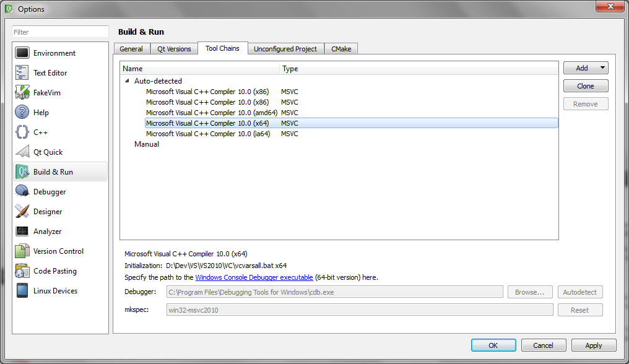Select the Text Editor category icon
Screen dimensions: 629x364
click(22, 73)
